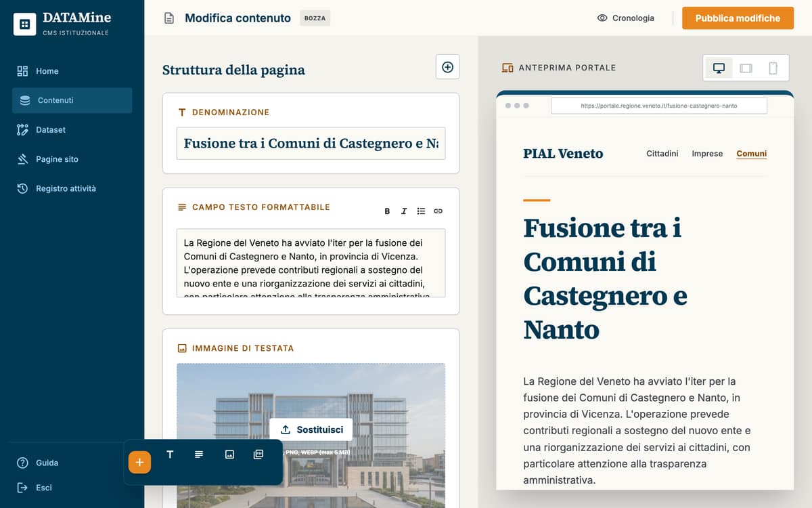Click inside the formatted text area
Viewport: 812px width, 508px height.
coord(311,263)
